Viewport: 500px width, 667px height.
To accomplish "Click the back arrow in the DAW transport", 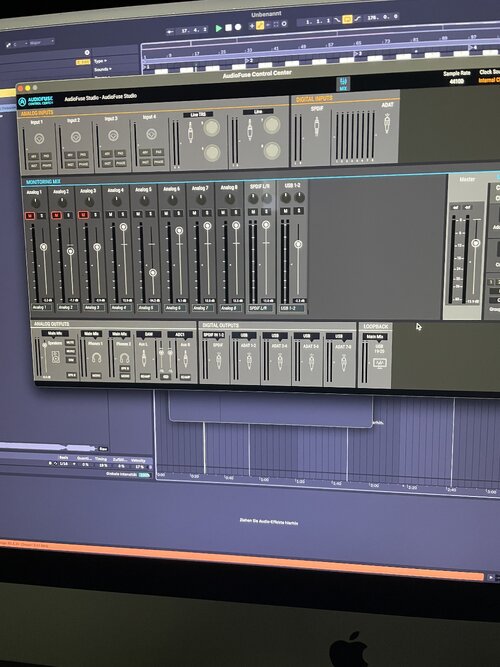I will (170, 32).
